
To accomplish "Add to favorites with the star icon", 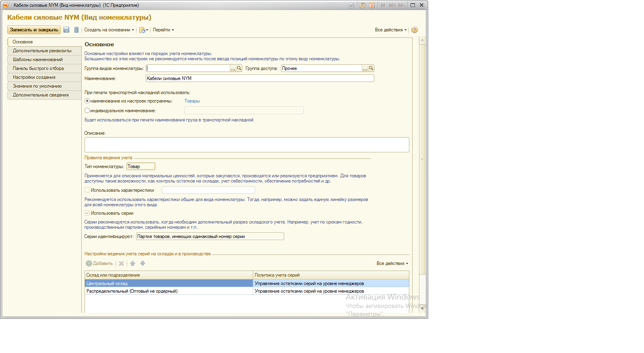I will pos(351,5).
